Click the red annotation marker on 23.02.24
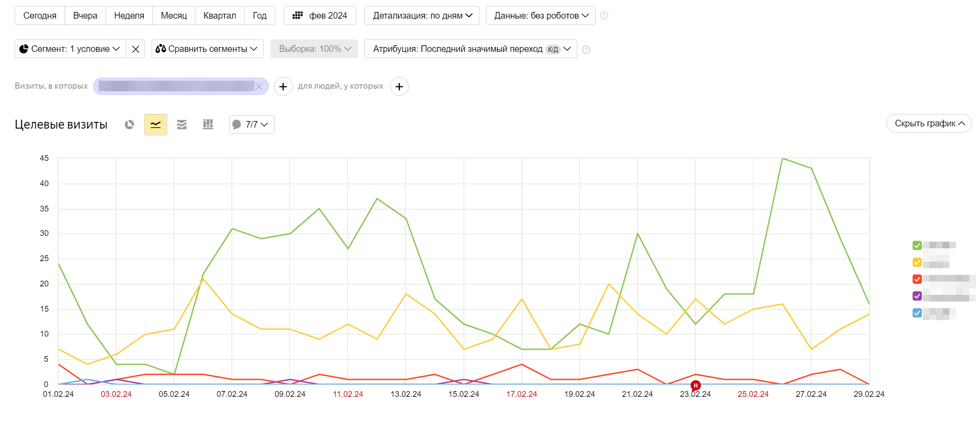 click(695, 385)
